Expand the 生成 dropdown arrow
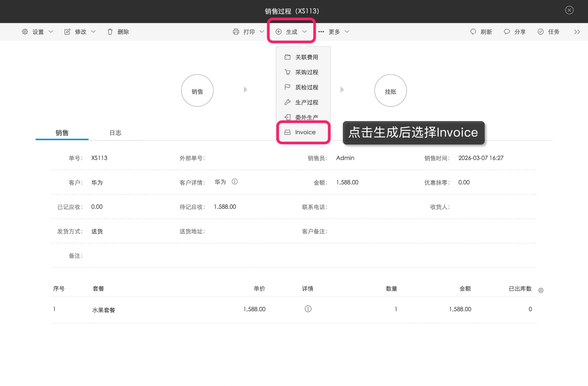Image resolution: width=588 pixels, height=386 pixels. click(305, 32)
